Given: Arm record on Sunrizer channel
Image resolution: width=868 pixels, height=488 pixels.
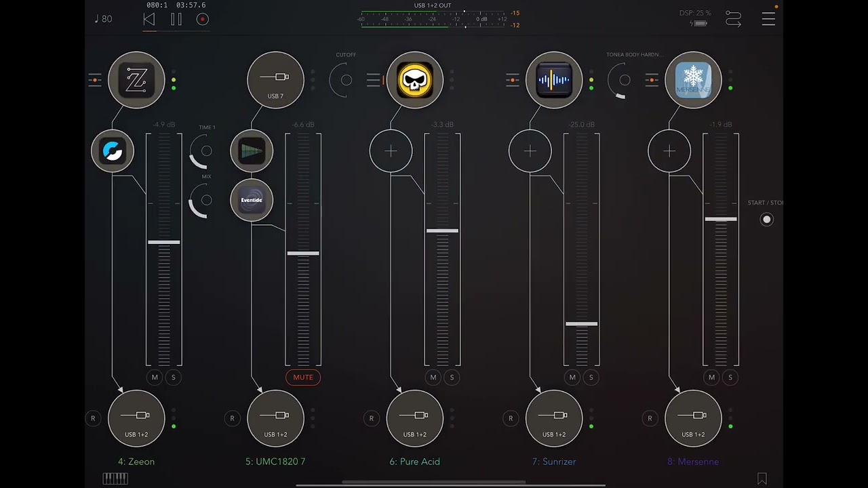Looking at the screenshot, I should pos(511,418).
